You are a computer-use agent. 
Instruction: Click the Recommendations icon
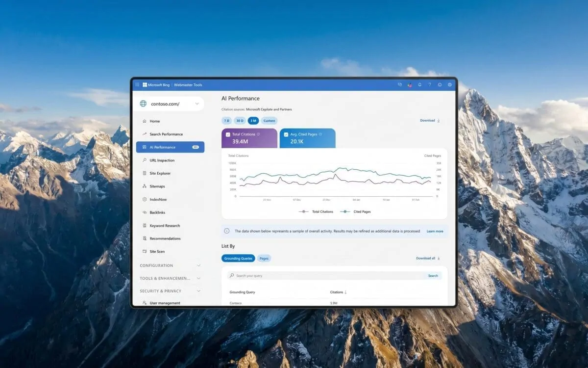tap(145, 238)
